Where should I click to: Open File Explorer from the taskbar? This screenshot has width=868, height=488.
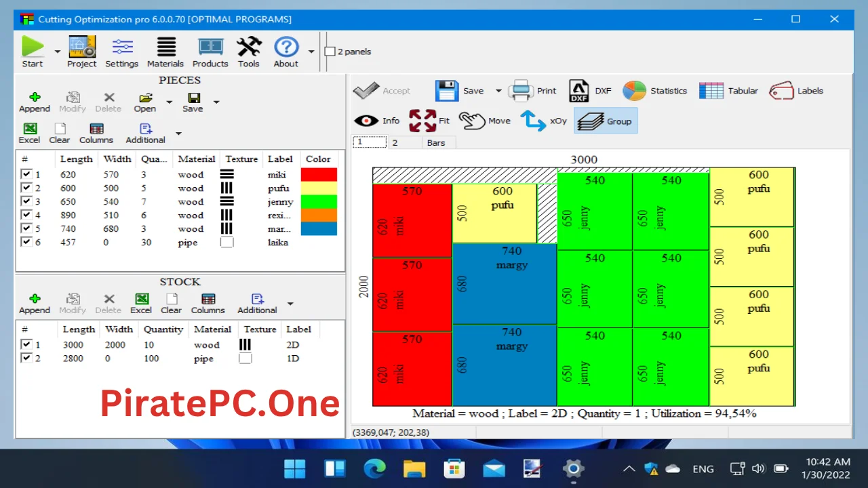414,468
